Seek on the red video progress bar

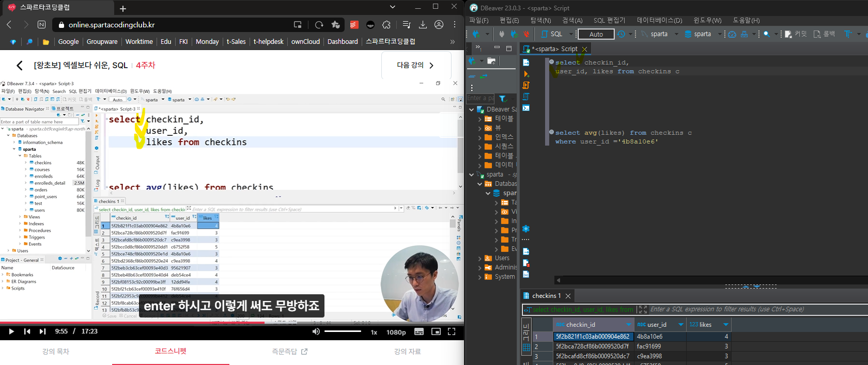pos(132,323)
